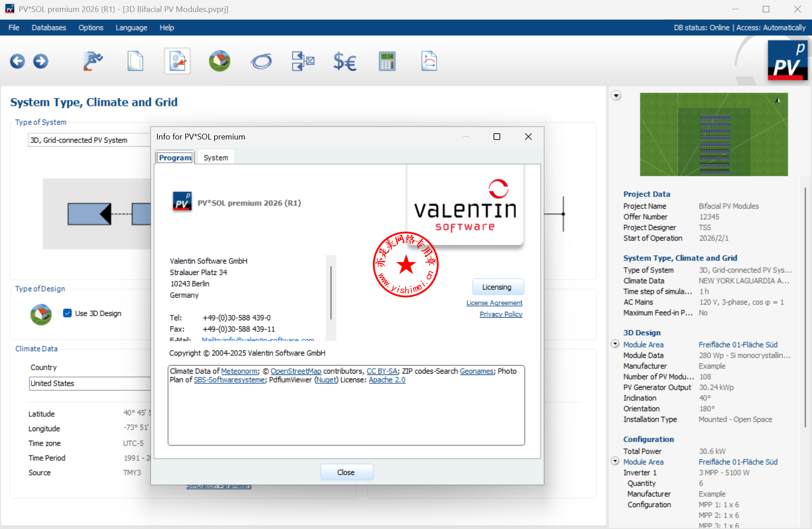This screenshot has height=529, width=812.
Task: Open the Project Data blank page icon
Action: (135, 61)
